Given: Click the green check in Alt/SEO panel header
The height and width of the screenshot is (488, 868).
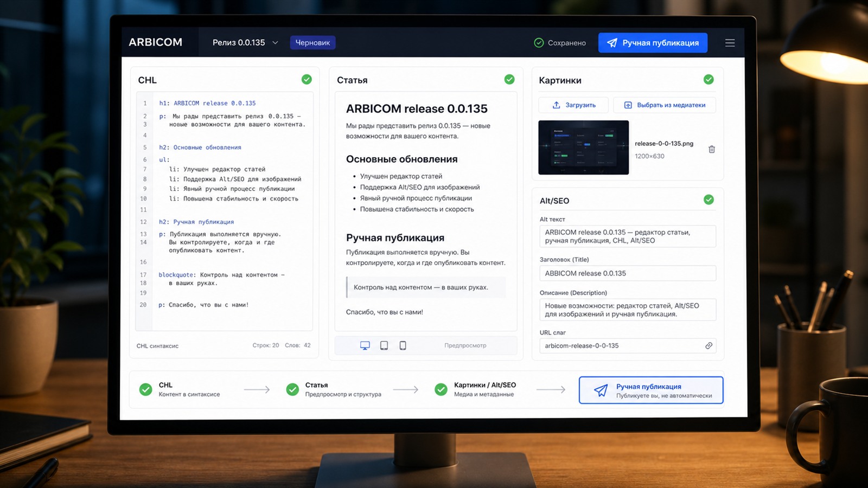Looking at the screenshot, I should pyautogui.click(x=709, y=200).
